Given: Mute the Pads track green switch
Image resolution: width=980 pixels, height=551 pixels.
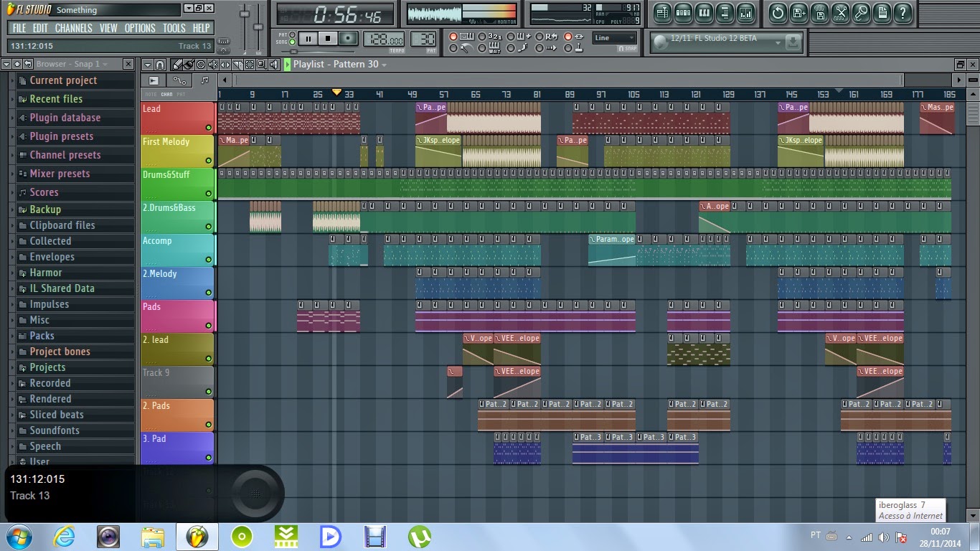Looking at the screenshot, I should [x=209, y=326].
